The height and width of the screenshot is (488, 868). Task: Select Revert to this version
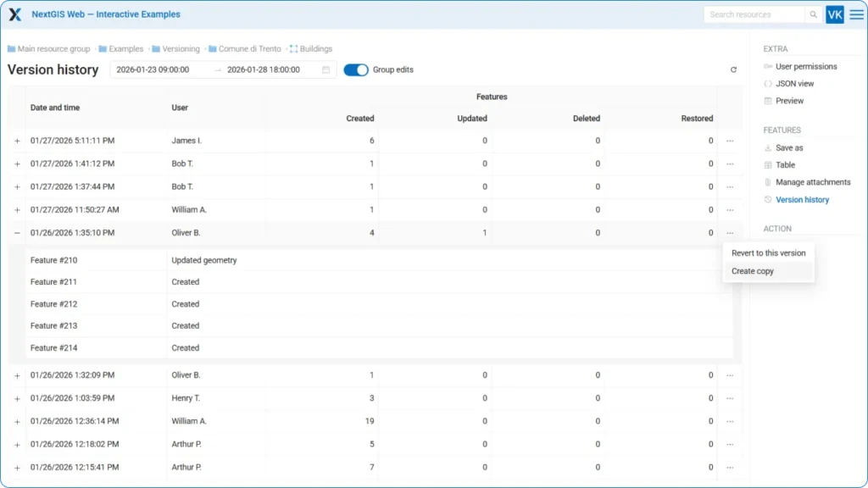(x=768, y=252)
